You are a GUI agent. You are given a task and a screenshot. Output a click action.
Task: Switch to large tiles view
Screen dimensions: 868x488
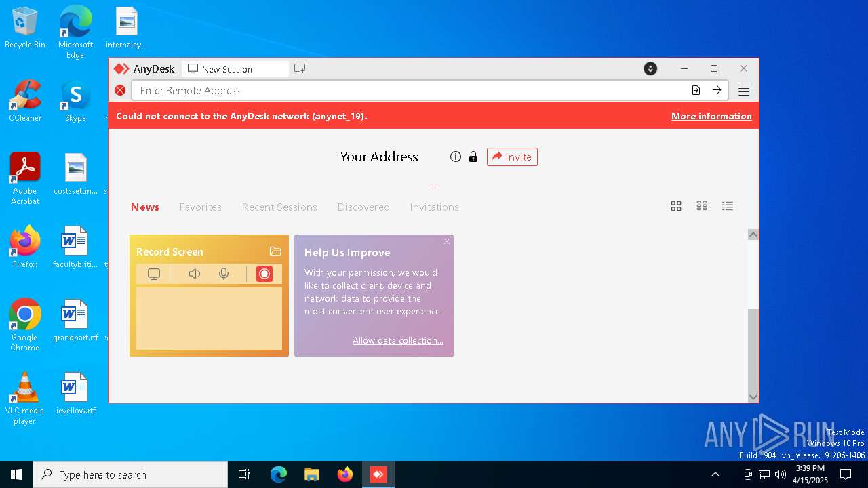(676, 206)
